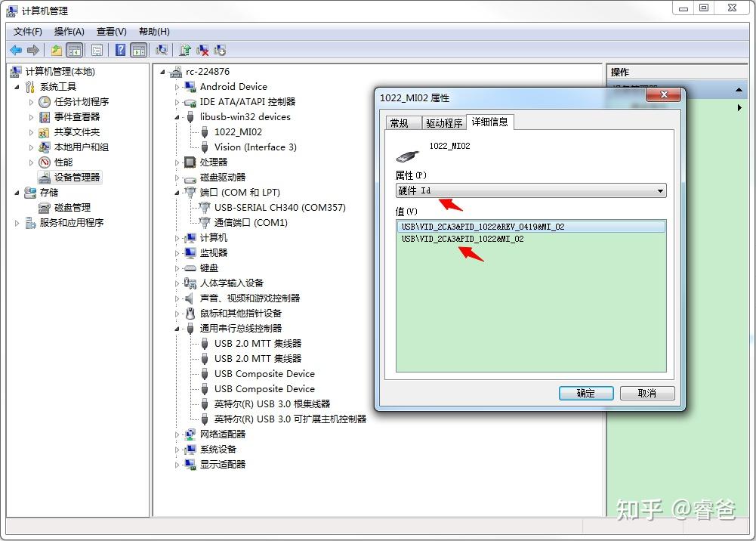This screenshot has width=756, height=541.
Task: Expand the 存储 node in the left pane
Action: click(x=17, y=192)
